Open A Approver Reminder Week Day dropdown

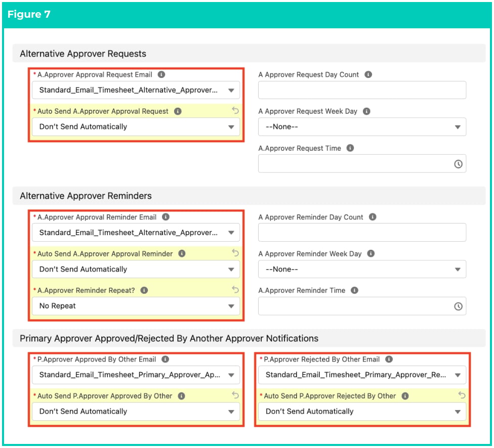point(362,269)
